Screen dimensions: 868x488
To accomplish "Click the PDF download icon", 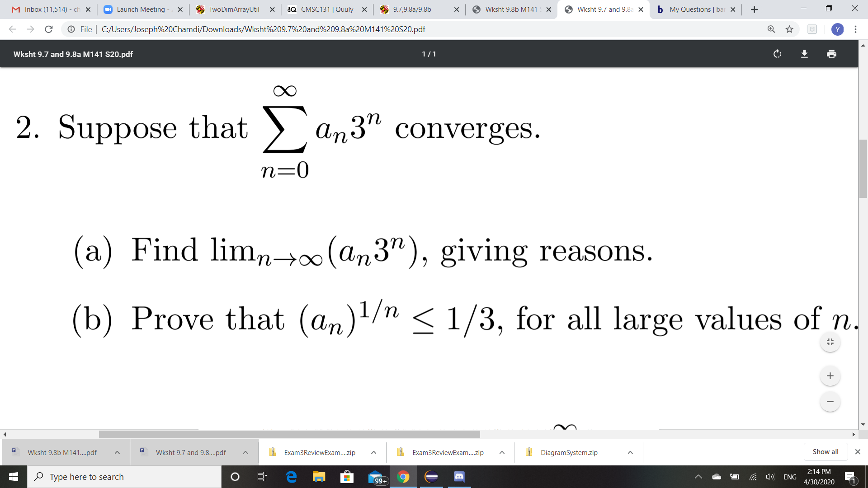I will tap(804, 54).
